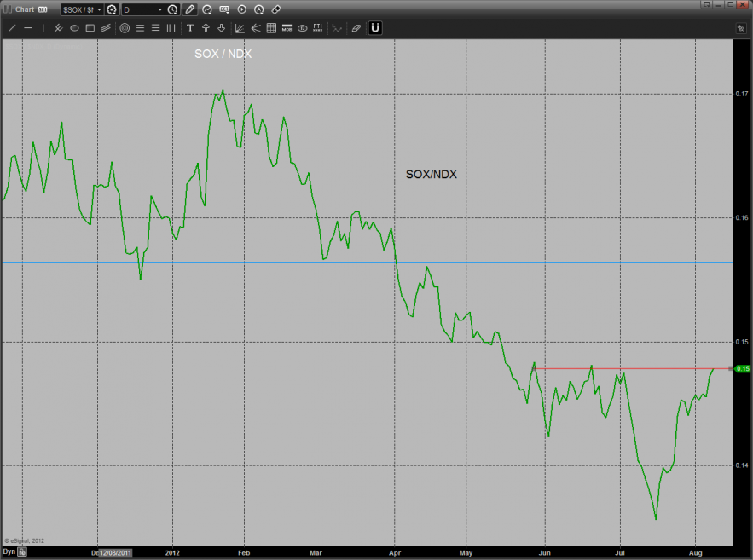Open the $SOX symbol dropdown
This screenshot has width=753, height=560.
coord(99,9)
